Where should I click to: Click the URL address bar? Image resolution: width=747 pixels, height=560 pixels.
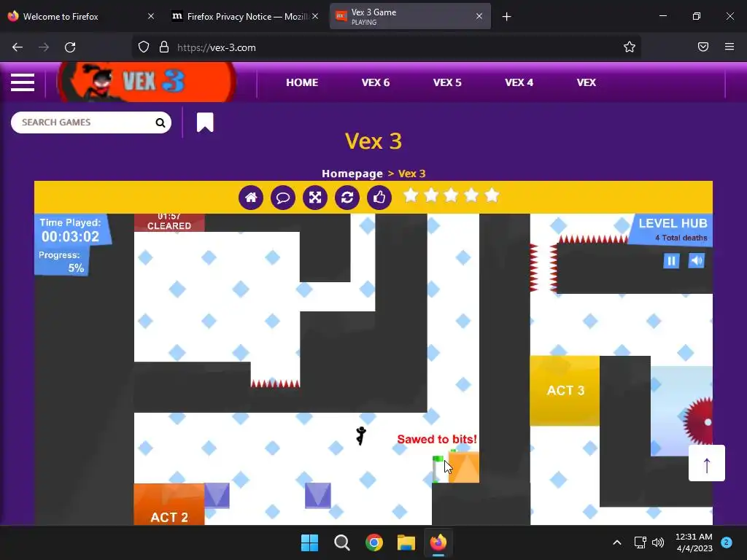tap(386, 47)
